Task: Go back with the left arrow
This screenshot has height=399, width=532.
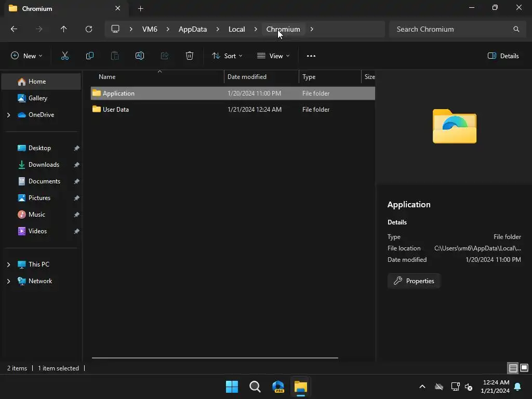Action: tap(14, 29)
